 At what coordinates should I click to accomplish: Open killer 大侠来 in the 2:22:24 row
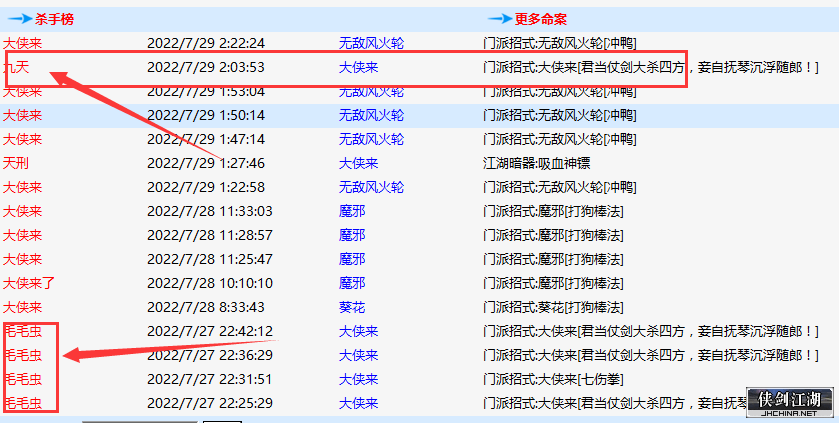[x=22, y=43]
